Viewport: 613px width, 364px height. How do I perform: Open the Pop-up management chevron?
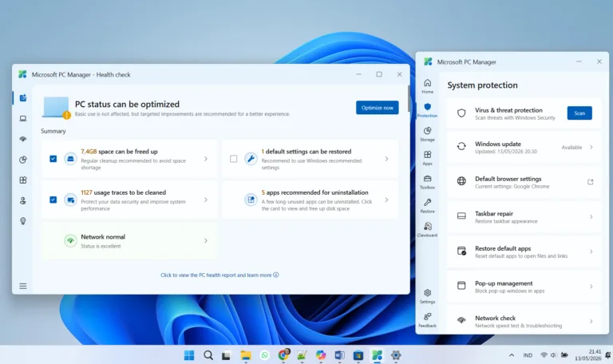[x=591, y=287]
